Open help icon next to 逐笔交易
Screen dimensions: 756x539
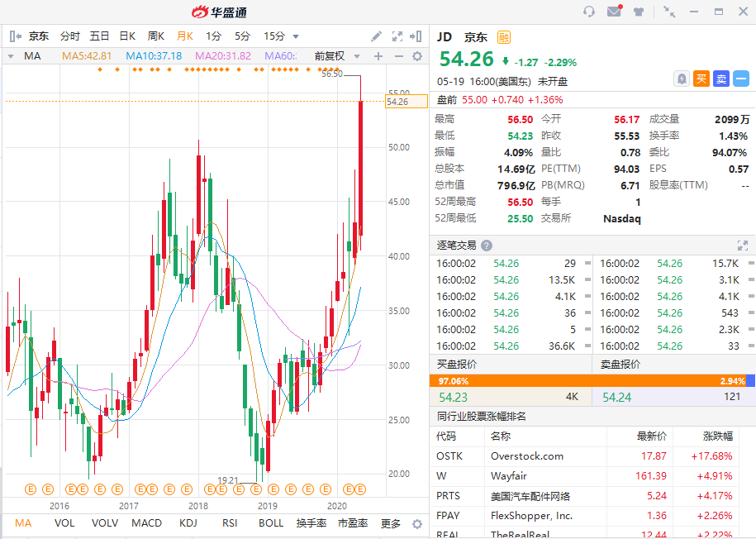tap(487, 246)
